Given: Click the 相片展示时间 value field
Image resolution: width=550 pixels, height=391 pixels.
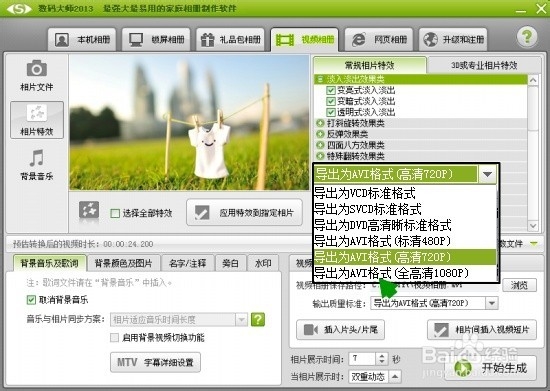Looking at the screenshot, I should pos(362,358).
